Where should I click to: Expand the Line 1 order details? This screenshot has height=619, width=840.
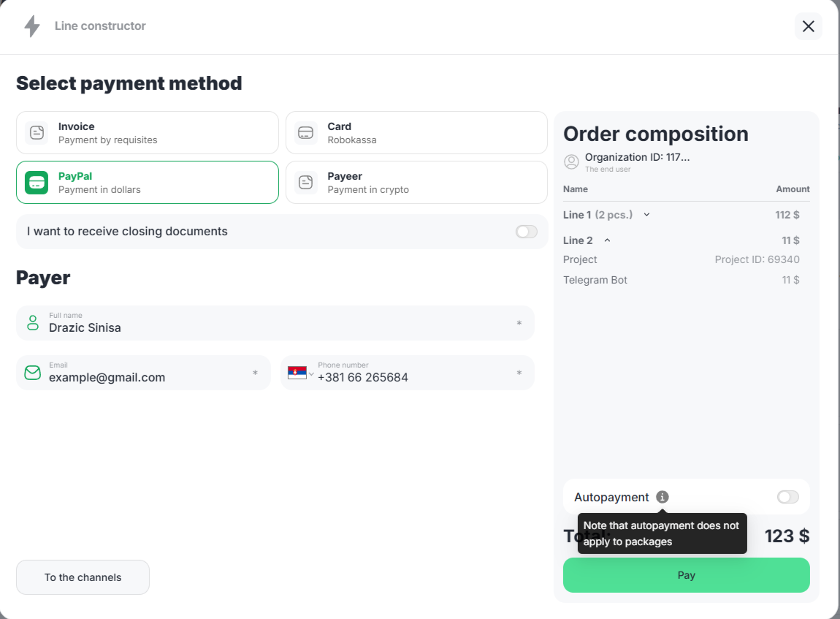(646, 215)
